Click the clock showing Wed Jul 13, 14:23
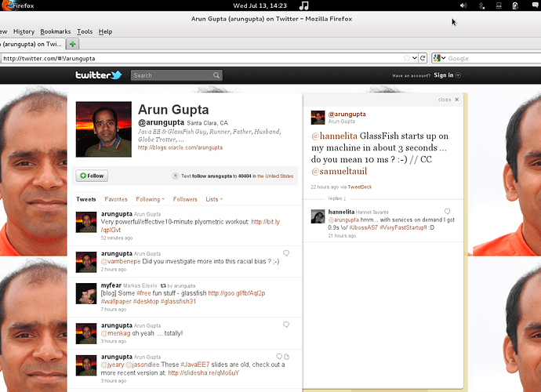This screenshot has height=392, width=541. pos(260,5)
